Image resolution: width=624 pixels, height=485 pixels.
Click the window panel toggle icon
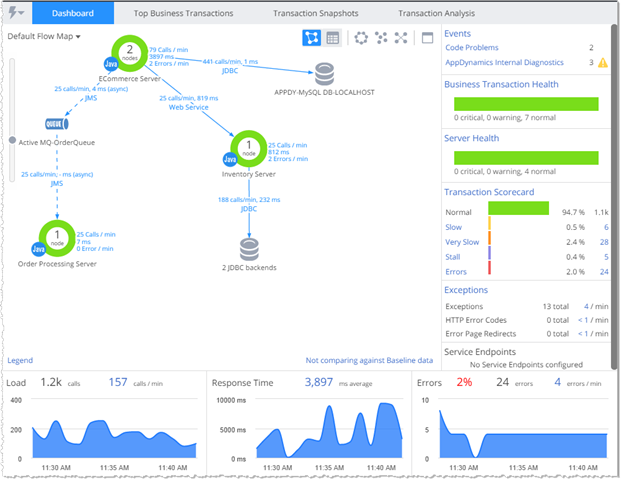(x=427, y=38)
